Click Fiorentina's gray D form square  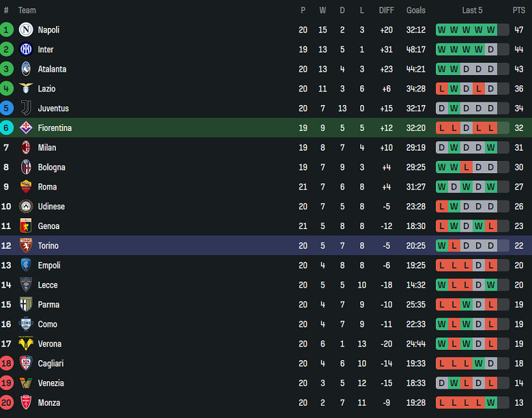pyautogui.click(x=466, y=128)
